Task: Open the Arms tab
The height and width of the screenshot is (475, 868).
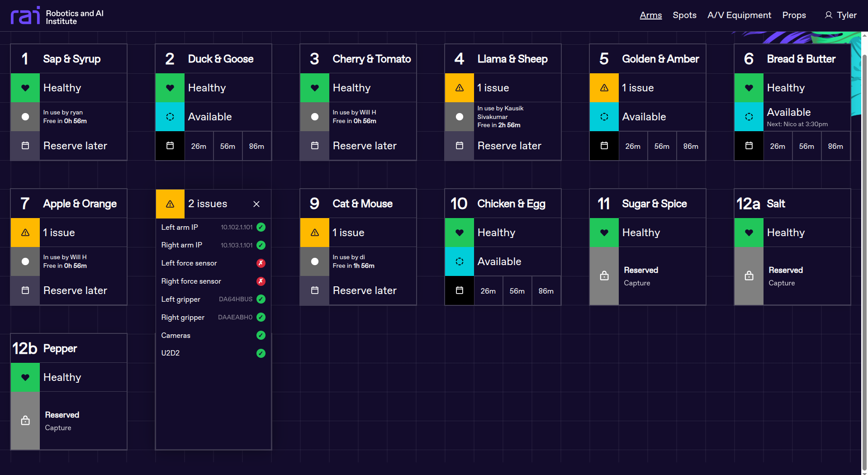Action: [x=650, y=15]
